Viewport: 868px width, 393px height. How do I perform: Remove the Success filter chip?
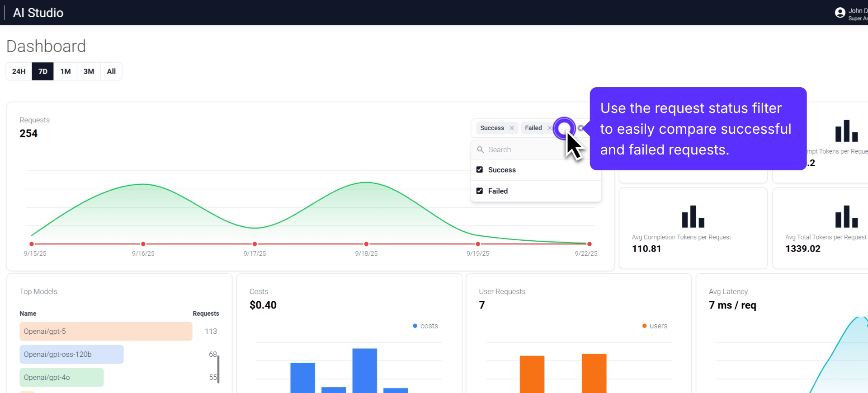[x=512, y=128]
